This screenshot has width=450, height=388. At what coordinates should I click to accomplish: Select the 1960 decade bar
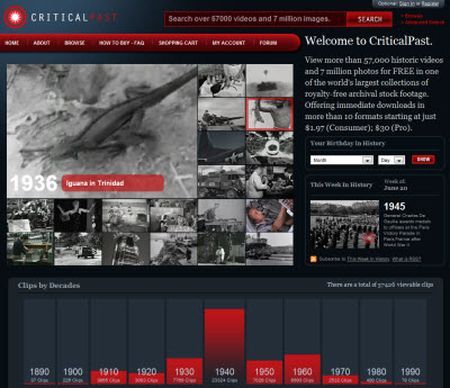pyautogui.click(x=302, y=369)
